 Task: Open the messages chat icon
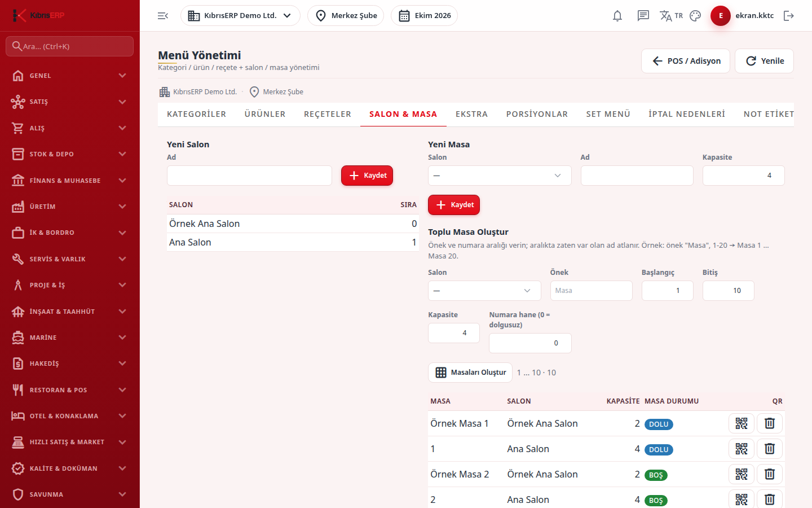[643, 16]
